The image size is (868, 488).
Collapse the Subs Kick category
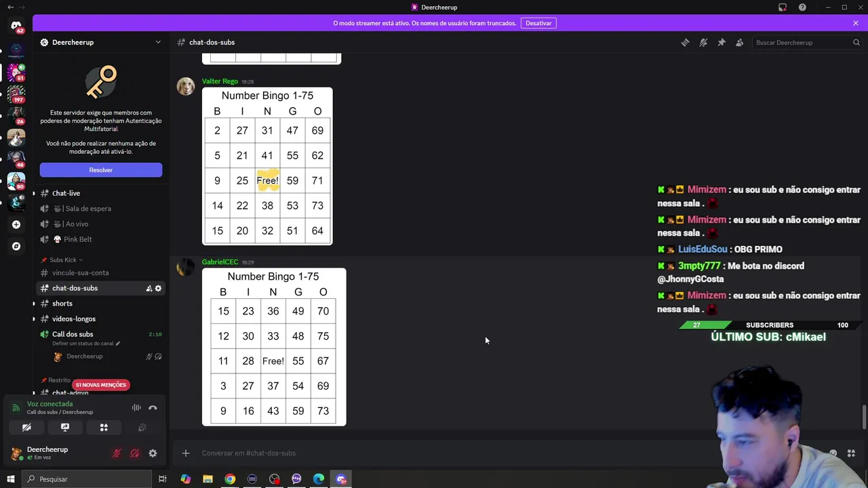tap(62, 260)
